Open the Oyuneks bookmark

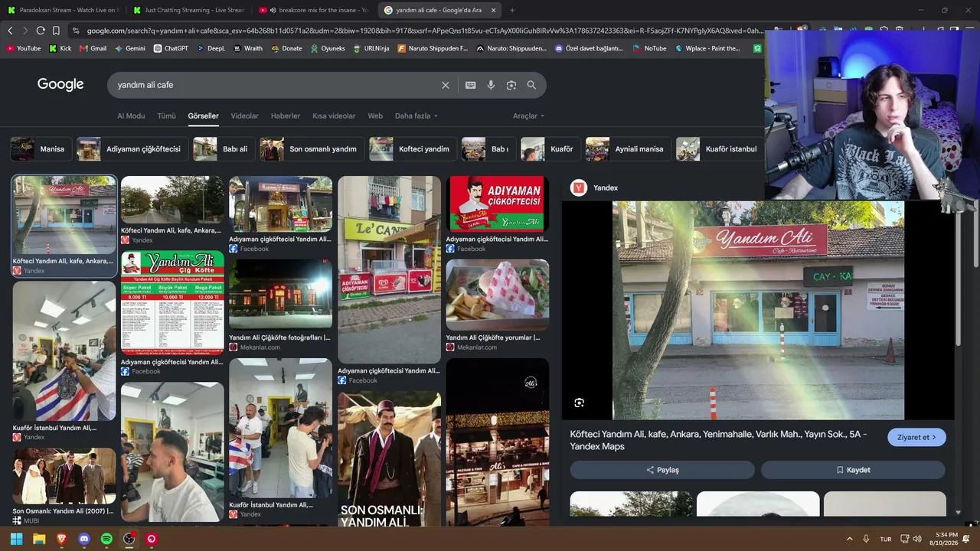click(x=328, y=48)
